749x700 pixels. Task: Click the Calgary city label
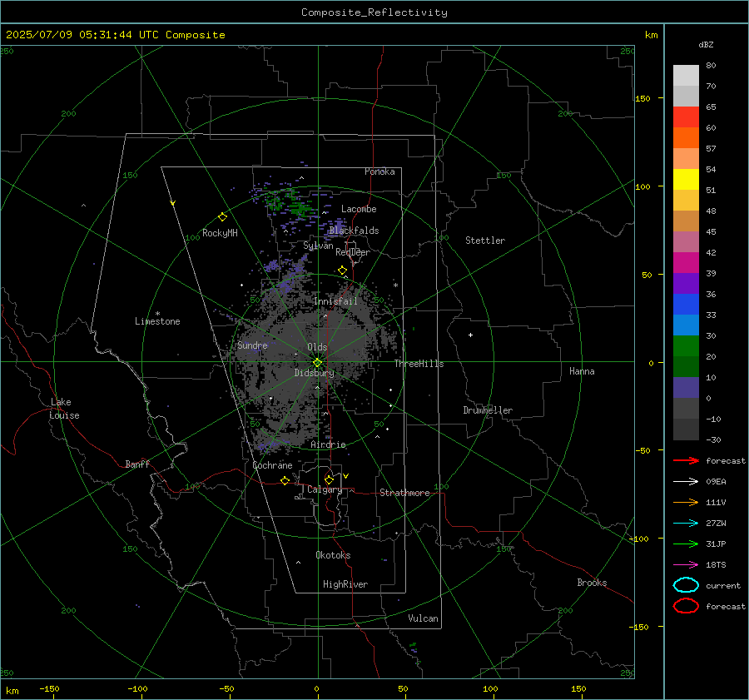(325, 489)
